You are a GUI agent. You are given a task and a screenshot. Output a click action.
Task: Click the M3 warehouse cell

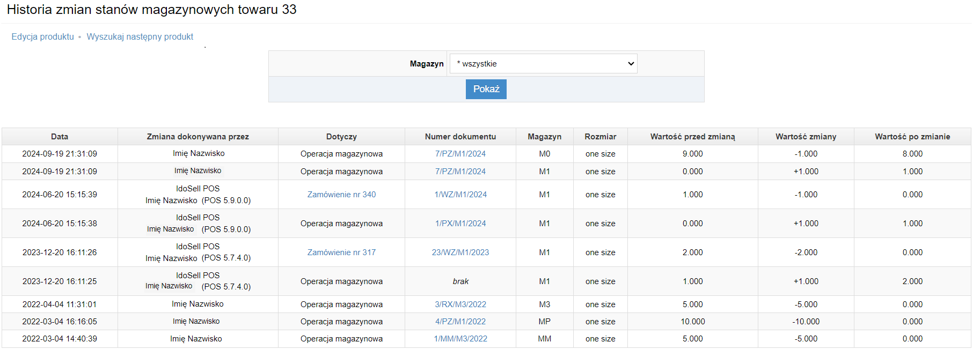[x=545, y=304]
